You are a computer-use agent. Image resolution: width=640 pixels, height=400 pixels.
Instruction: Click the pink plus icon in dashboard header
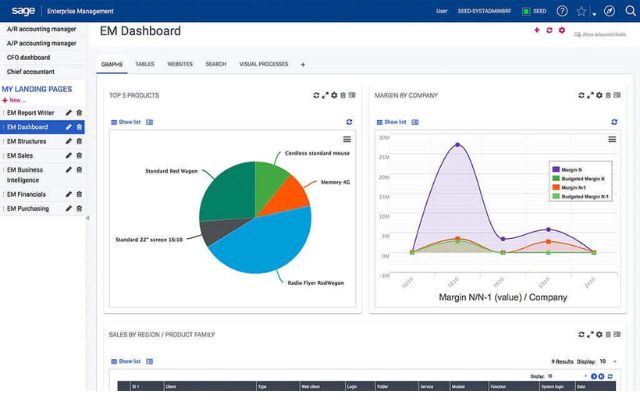(x=537, y=30)
